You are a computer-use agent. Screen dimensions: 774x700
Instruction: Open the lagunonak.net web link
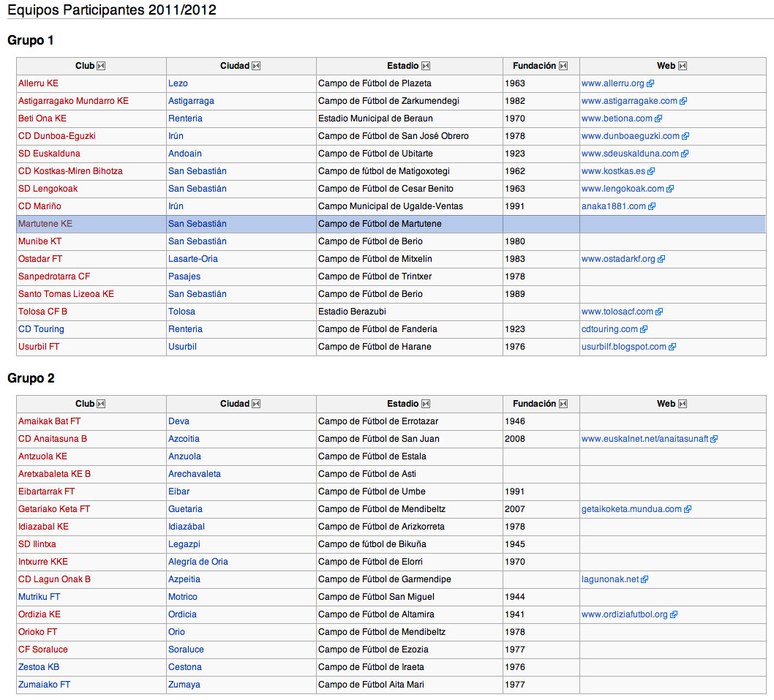pyautogui.click(x=609, y=579)
